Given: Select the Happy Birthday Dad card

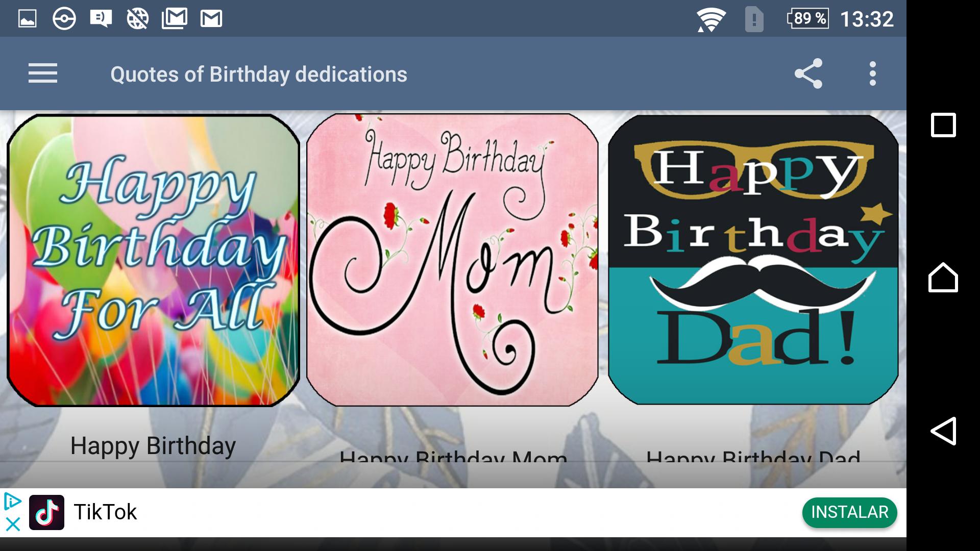Looking at the screenshot, I should pos(753,260).
